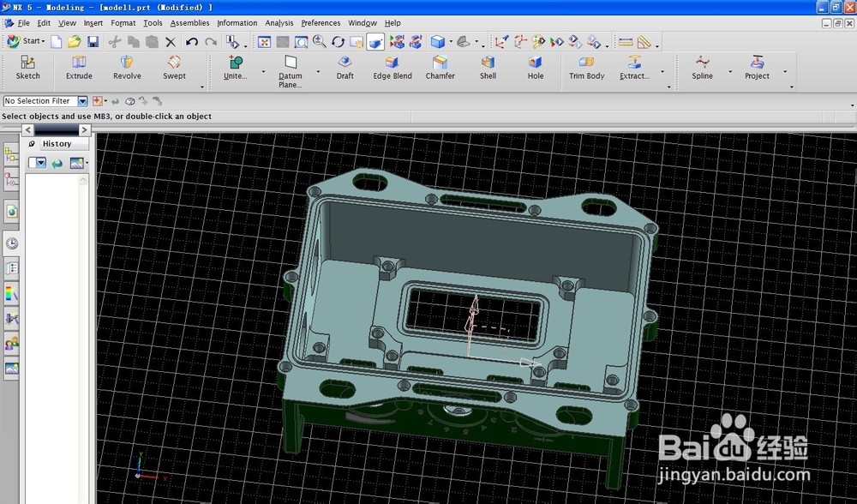The image size is (857, 504).
Task: Apply the Draft feature
Action: click(x=345, y=68)
